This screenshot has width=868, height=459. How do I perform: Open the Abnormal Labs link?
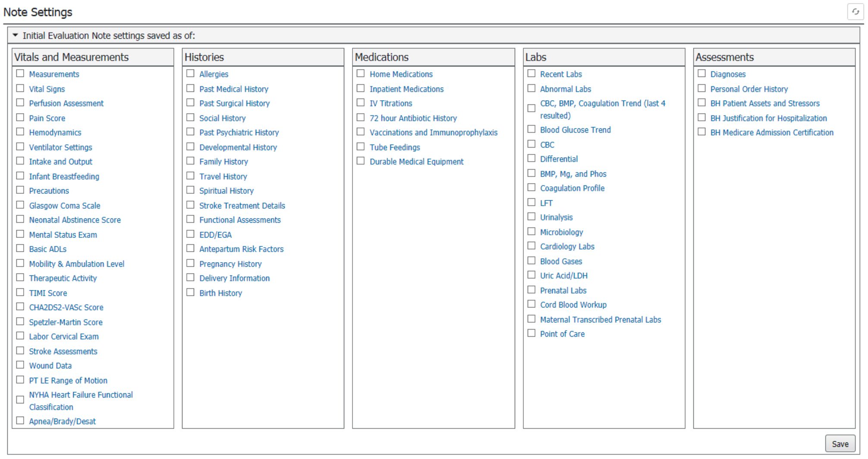tap(566, 89)
